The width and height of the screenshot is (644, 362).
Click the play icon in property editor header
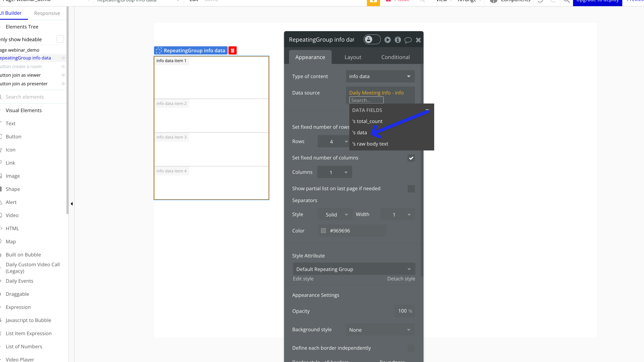point(387,40)
